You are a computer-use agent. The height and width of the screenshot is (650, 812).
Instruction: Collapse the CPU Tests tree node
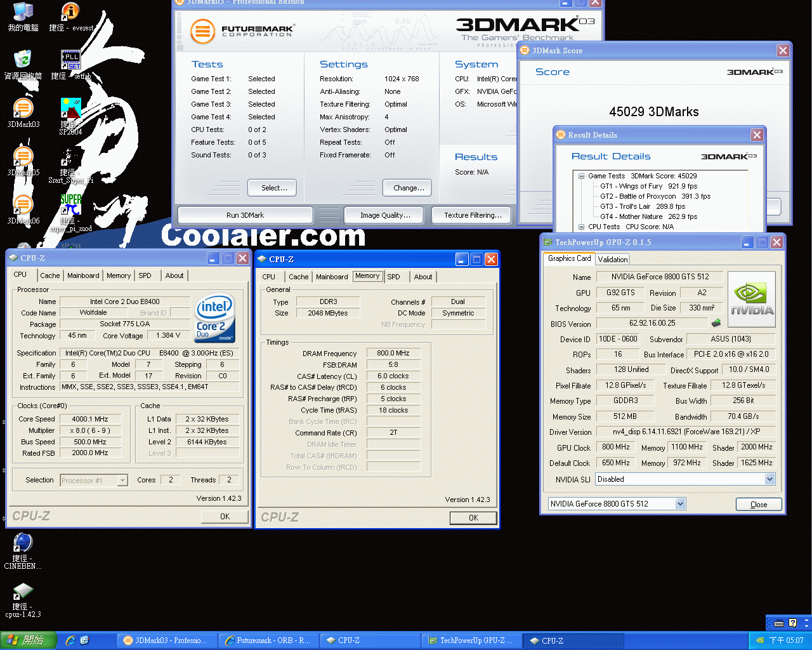point(581,227)
